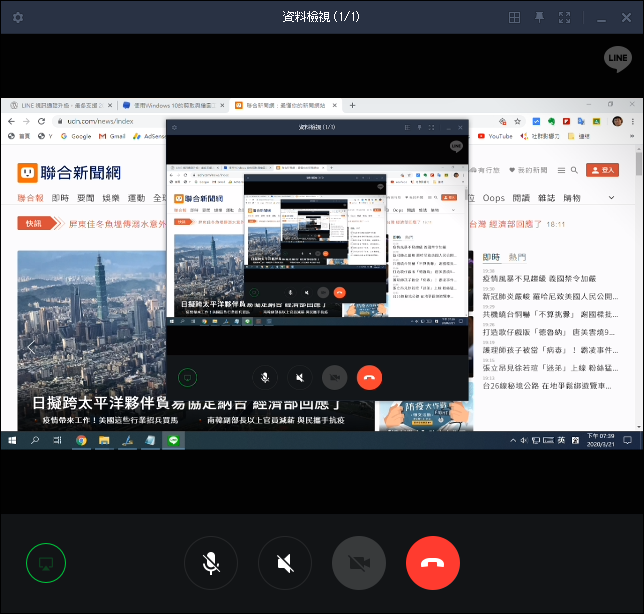
Task: Open headline 疫情風暴不見趨緩 義國禁令加嚴
Action: tap(539, 278)
